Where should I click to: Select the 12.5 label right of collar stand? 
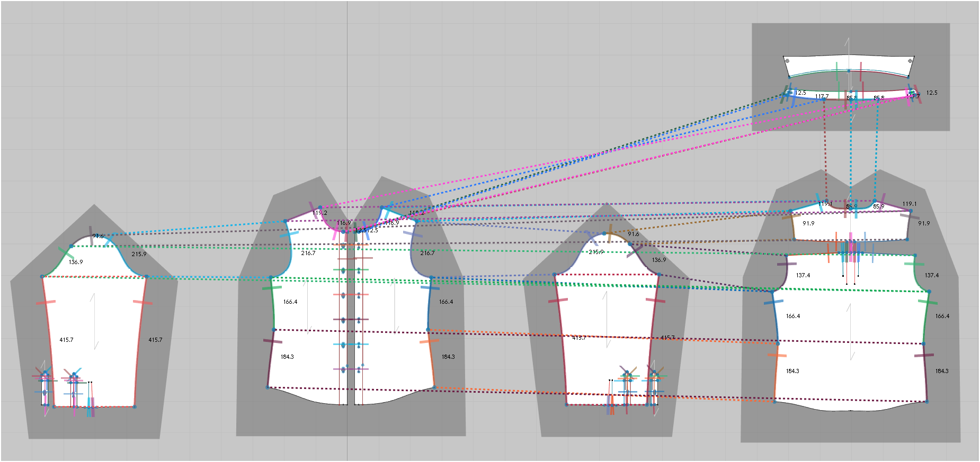[932, 93]
